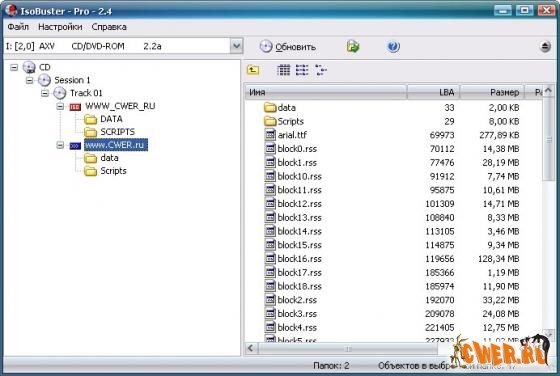Image resolution: width=560 pixels, height=376 pixels.
Task: Switch to list view icon
Action: coord(302,70)
